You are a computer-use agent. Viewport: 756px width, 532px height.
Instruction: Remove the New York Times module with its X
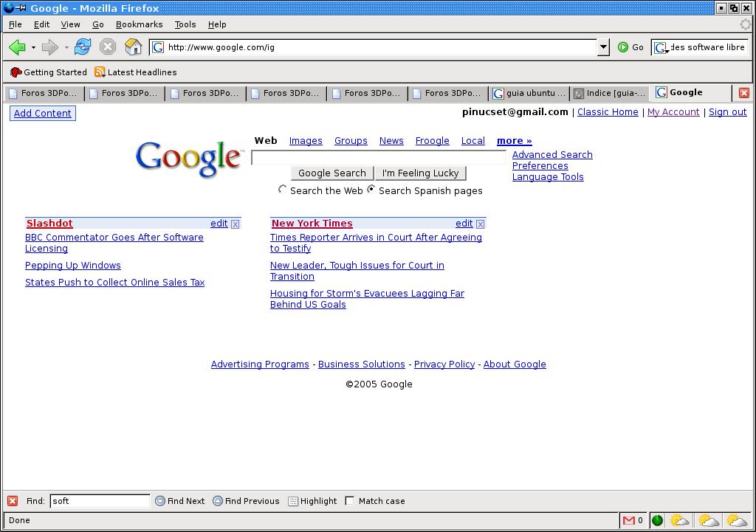tap(480, 224)
